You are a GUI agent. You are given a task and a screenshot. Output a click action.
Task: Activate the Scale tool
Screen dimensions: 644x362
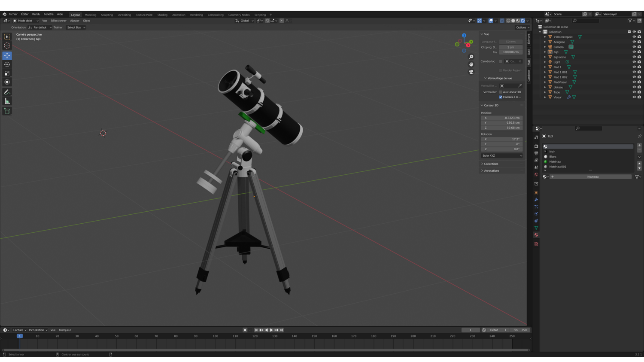pyautogui.click(x=7, y=73)
